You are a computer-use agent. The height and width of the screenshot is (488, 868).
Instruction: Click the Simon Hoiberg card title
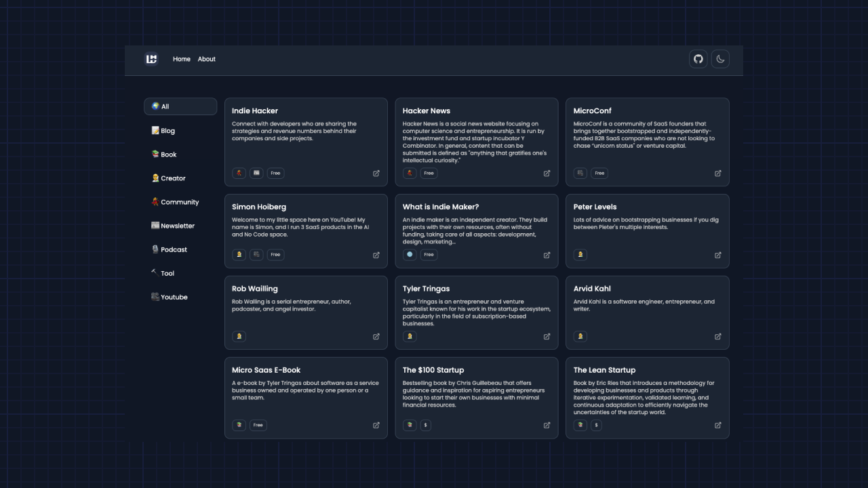tap(259, 207)
